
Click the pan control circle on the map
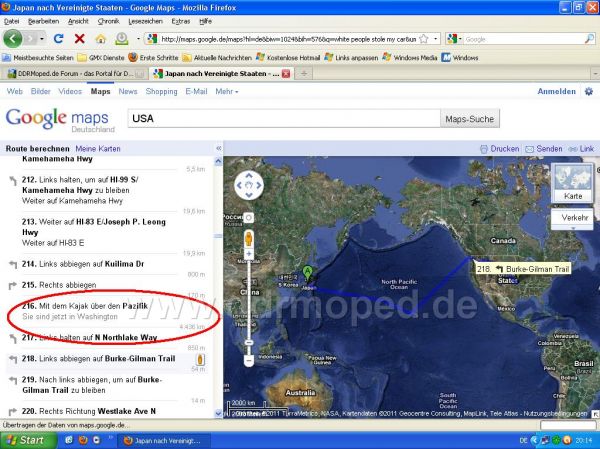(x=249, y=185)
